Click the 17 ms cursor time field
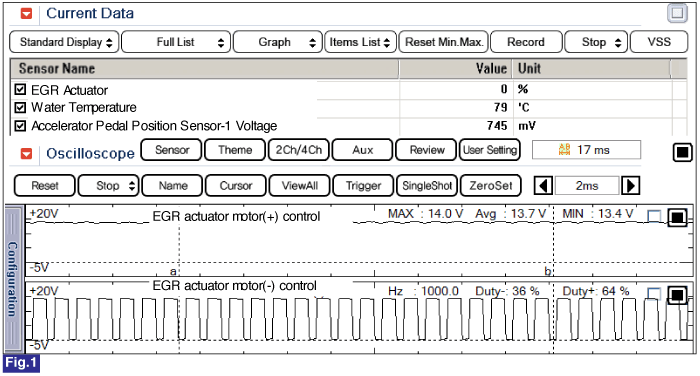 (x=586, y=150)
